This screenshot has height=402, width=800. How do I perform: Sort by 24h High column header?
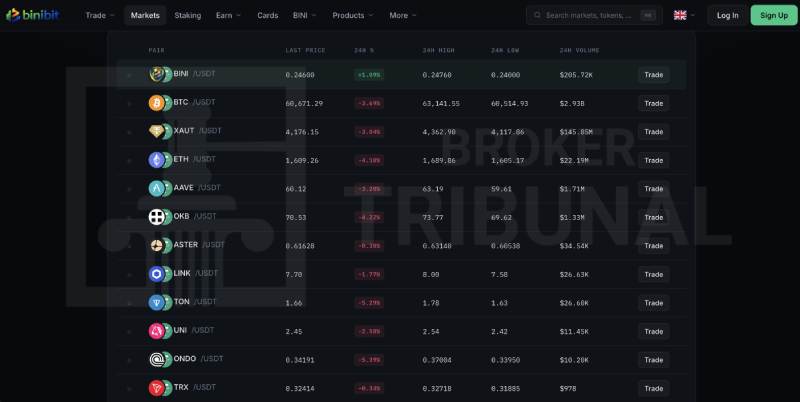pyautogui.click(x=438, y=51)
